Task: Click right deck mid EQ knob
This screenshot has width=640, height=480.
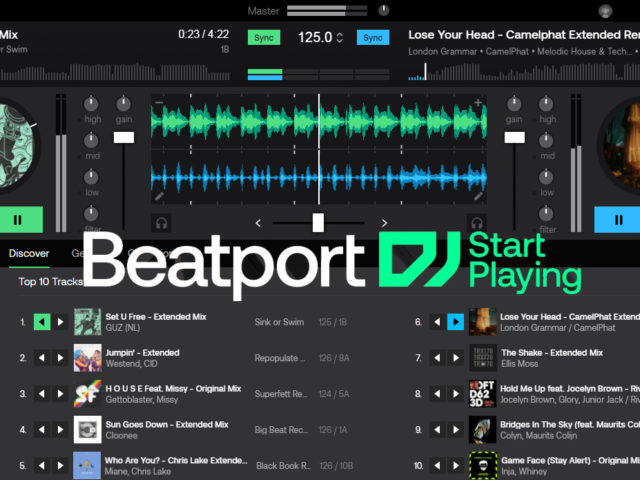Action: point(546,140)
